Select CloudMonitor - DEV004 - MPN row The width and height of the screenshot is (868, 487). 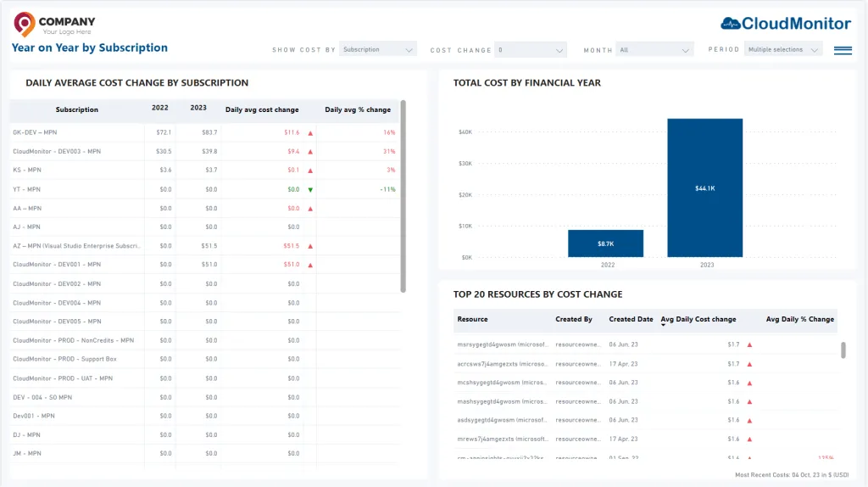point(204,303)
